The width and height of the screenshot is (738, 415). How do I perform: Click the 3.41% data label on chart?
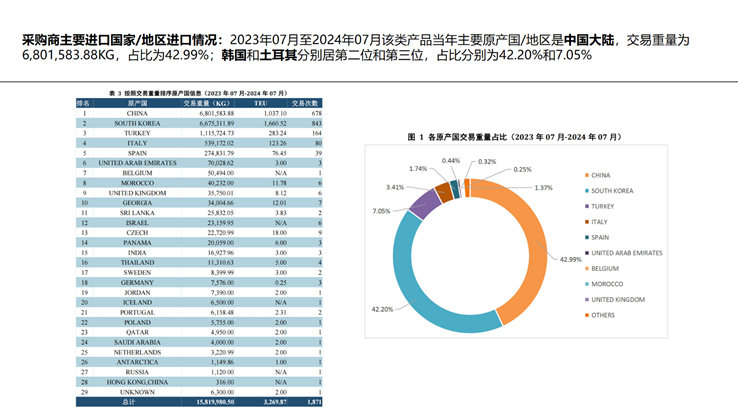[395, 187]
